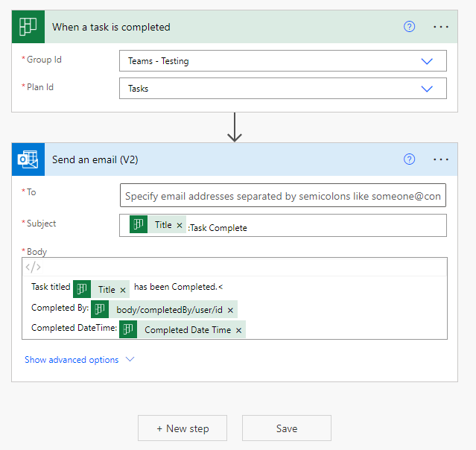The image size is (476, 450).
Task: Expand the Plan Id dropdown
Action: click(427, 89)
